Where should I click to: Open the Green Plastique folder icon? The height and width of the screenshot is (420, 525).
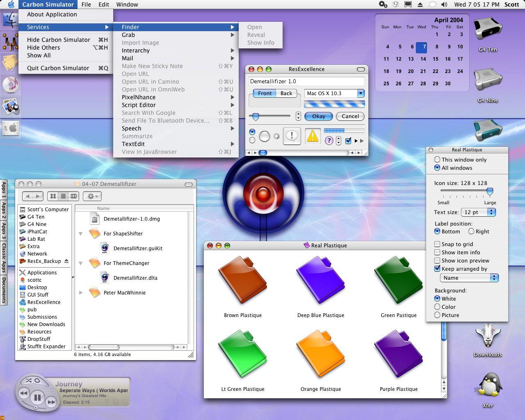coord(398,280)
